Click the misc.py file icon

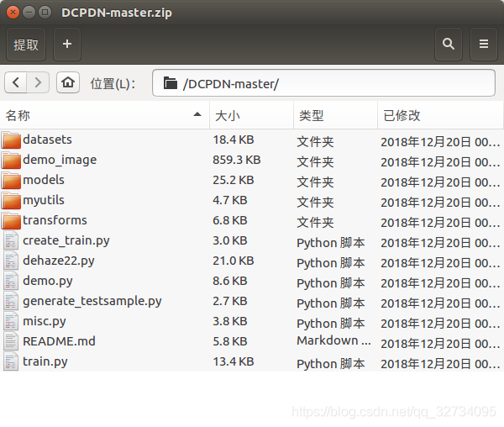point(11,321)
